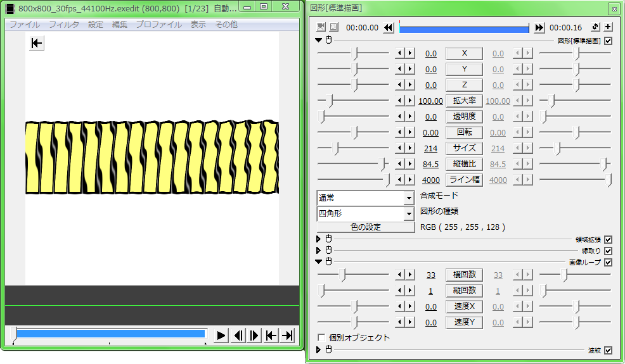Screen dimensions: 625x364
Task: Toggle the 波紋 filter checkbox
Action: pyautogui.click(x=608, y=351)
